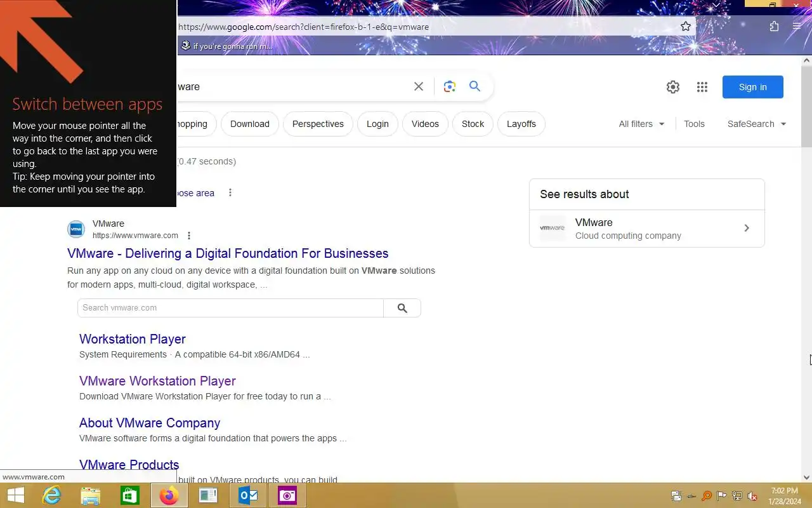Open the VMware Workstation Player link
The height and width of the screenshot is (508, 812).
[157, 381]
